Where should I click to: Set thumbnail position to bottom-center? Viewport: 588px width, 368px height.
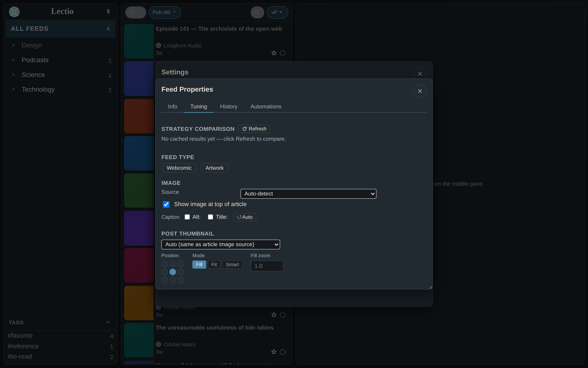173,280
